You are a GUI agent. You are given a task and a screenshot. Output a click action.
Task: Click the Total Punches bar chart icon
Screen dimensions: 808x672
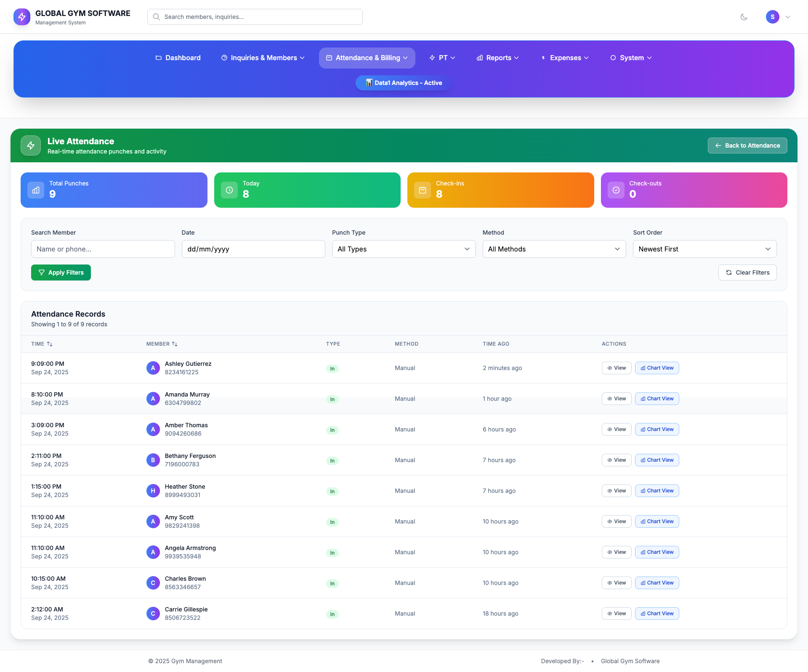point(36,190)
